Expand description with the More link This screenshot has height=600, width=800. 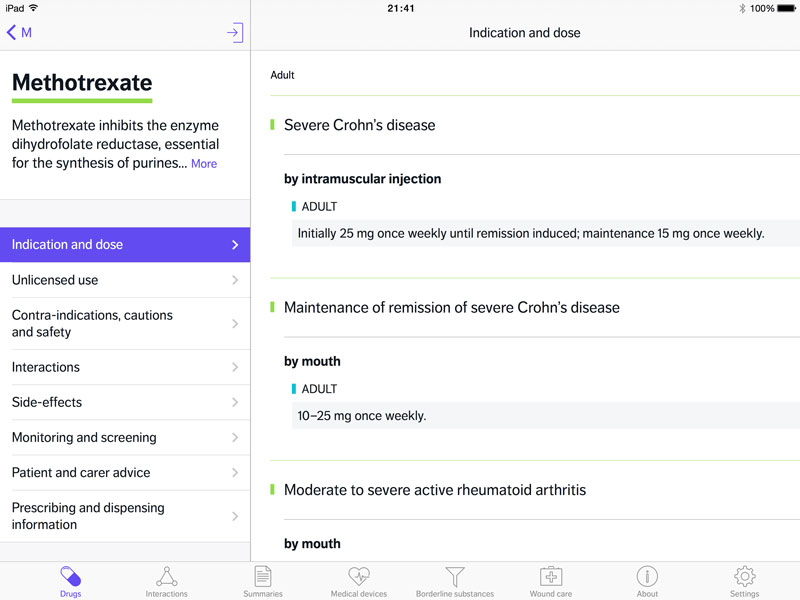(204, 164)
